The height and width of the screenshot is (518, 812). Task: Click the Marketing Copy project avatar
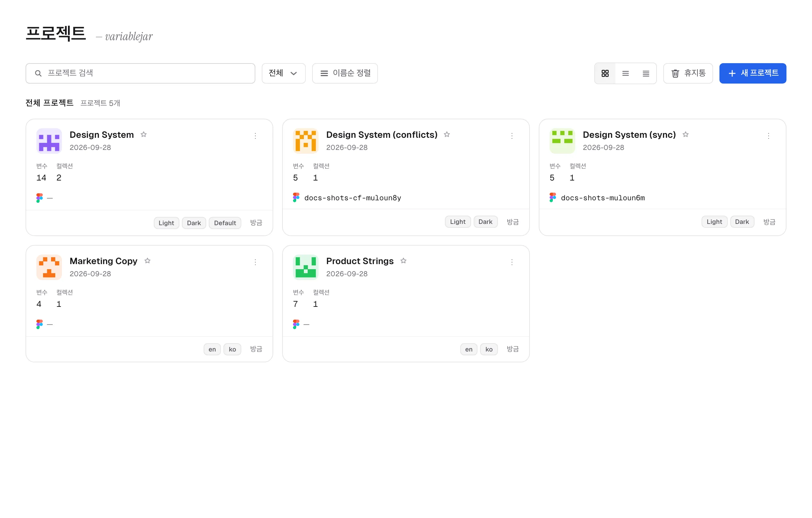[x=49, y=267]
